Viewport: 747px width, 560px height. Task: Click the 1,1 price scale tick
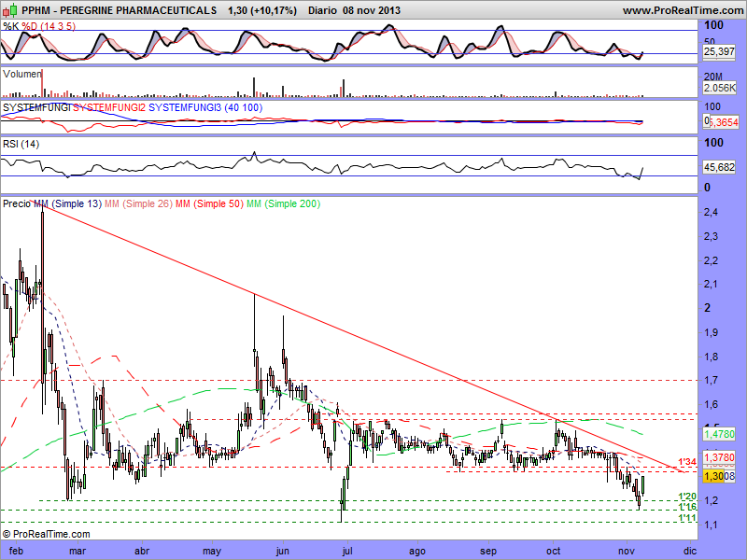tap(711, 525)
